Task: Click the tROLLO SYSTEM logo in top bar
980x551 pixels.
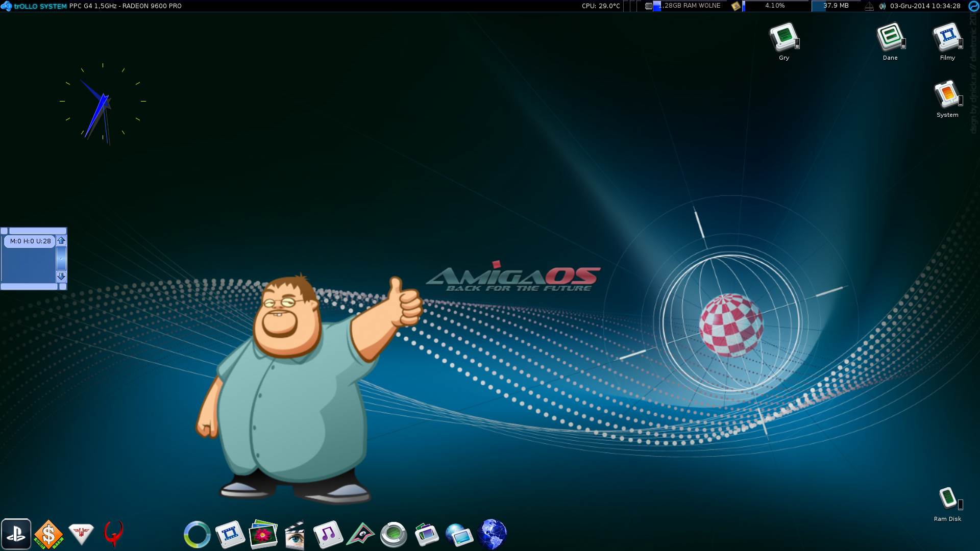Action: coord(34,6)
